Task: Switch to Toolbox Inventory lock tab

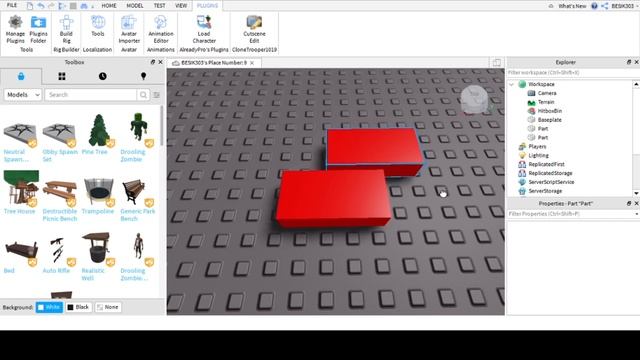Action: (x=21, y=76)
